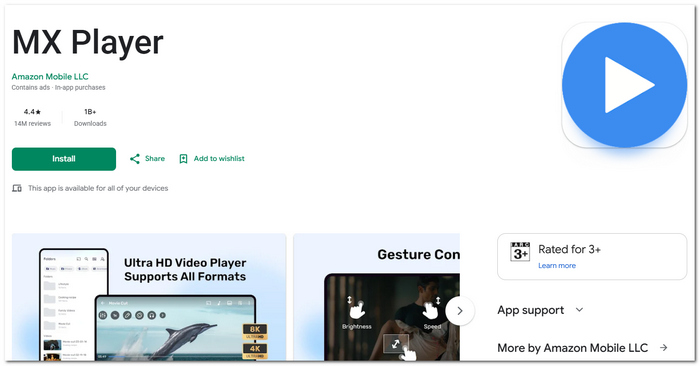Click the arrow beside More by Amazon Mobile LLC
This screenshot has width=700, height=366.
(664, 347)
